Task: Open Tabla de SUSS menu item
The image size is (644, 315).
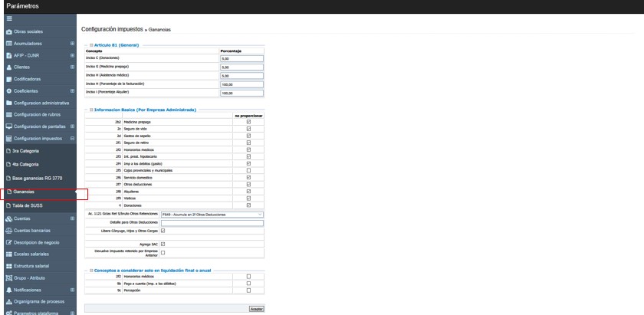Action: 27,205
